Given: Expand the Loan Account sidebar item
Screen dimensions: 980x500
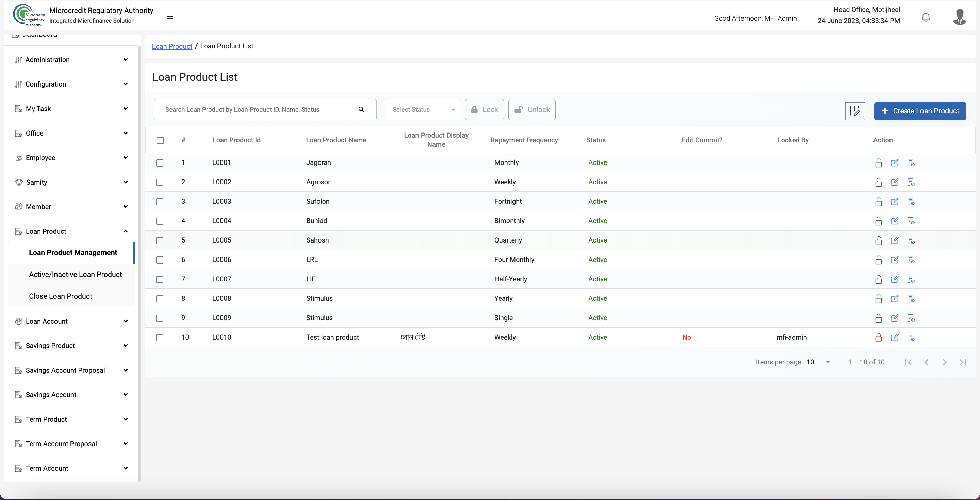Looking at the screenshot, I should click(x=71, y=322).
